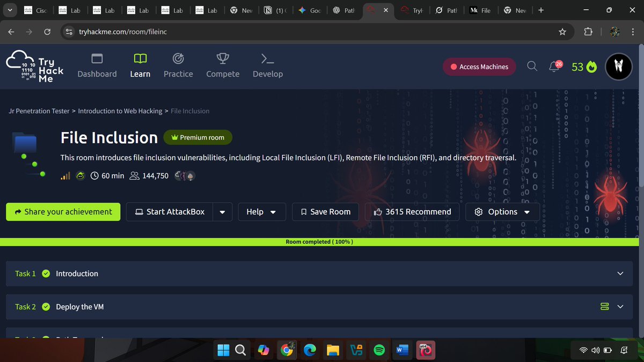This screenshot has height=362, width=644.
Task: Click the Room completed 100% progress bar
Action: [319, 241]
